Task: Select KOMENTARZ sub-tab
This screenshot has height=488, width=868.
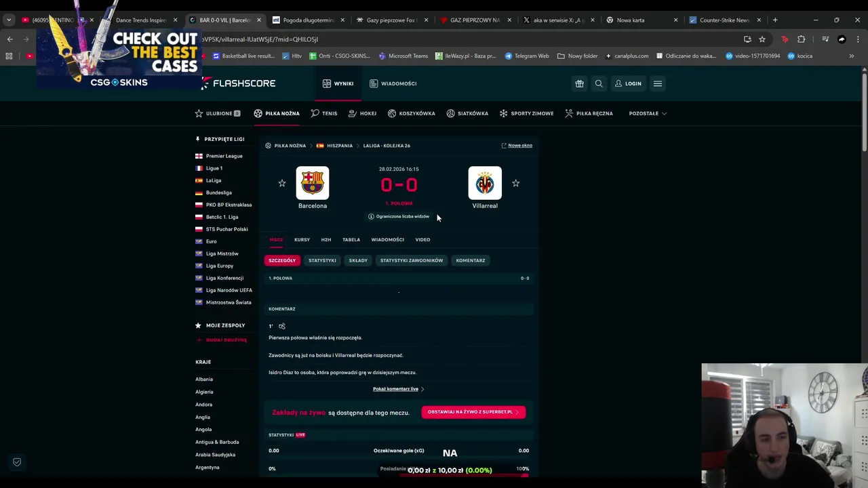Action: click(x=471, y=260)
